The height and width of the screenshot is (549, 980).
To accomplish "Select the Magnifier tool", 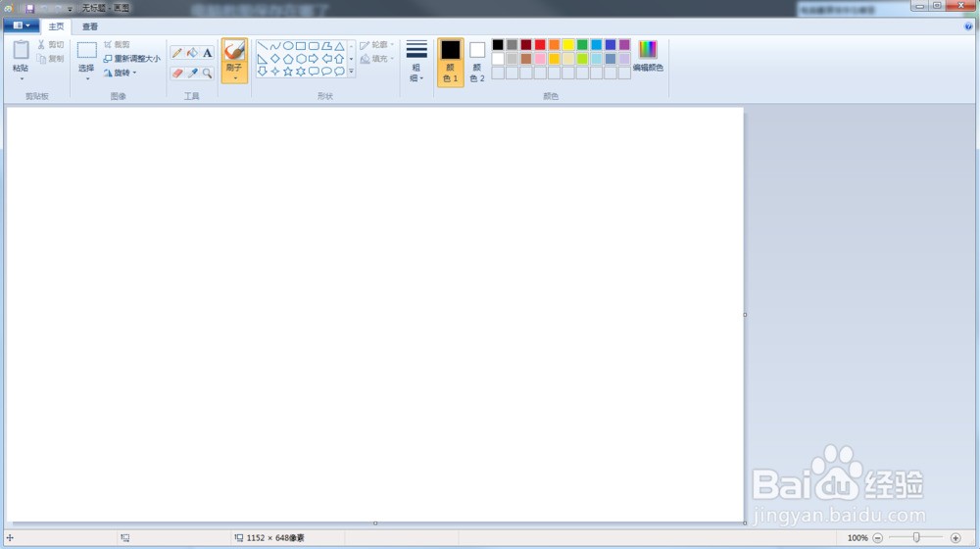I will coord(208,74).
